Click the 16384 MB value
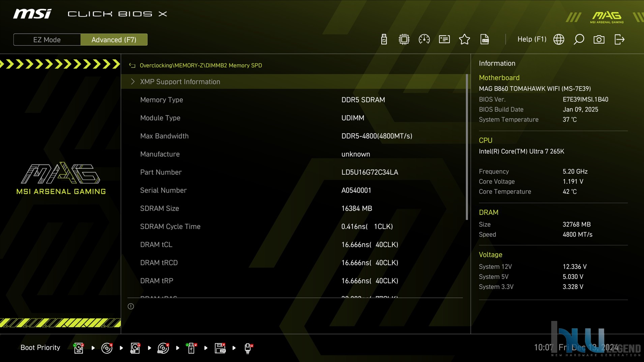The width and height of the screenshot is (644, 362). point(356,209)
